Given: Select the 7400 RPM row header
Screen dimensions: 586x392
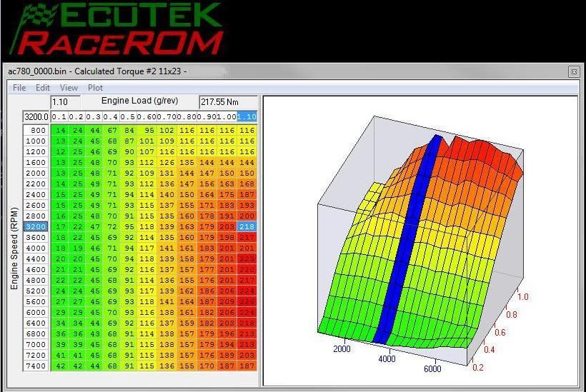Looking at the screenshot, I should 36,366.
